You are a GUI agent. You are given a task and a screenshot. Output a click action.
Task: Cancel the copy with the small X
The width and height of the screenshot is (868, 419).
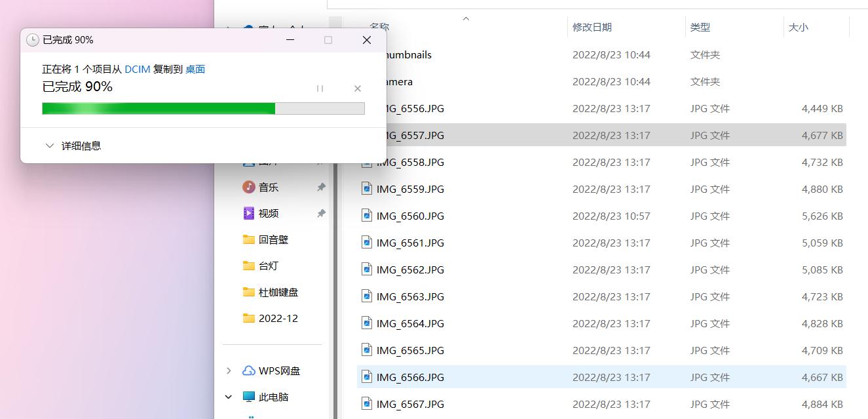point(358,89)
